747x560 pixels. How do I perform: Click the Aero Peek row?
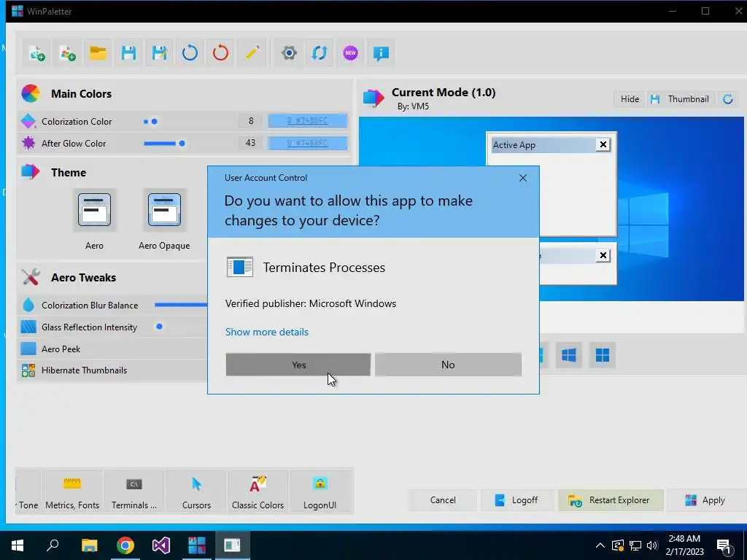click(x=113, y=349)
